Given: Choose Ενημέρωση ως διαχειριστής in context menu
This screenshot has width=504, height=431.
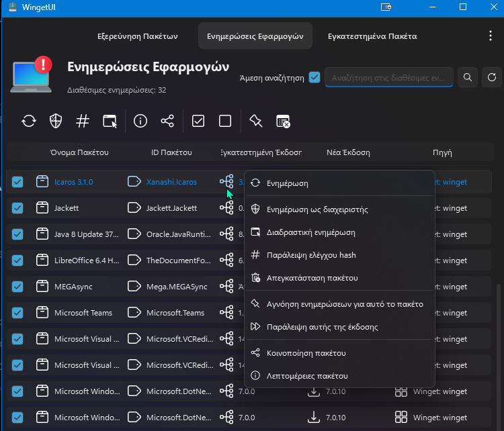Looking at the screenshot, I should pyautogui.click(x=339, y=209).
